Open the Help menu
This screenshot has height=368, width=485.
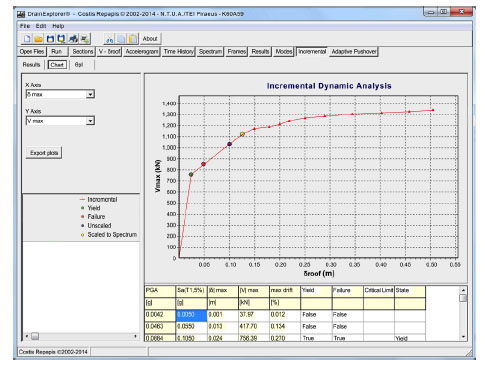click(58, 26)
